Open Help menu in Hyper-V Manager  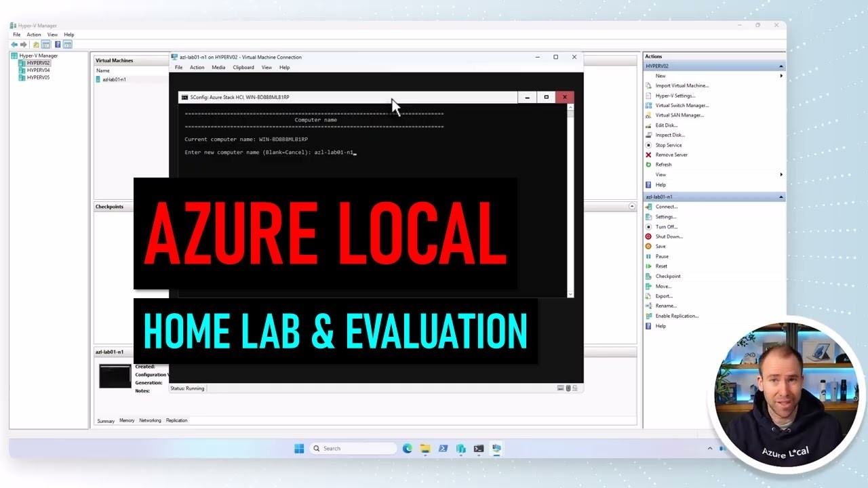[x=69, y=35]
